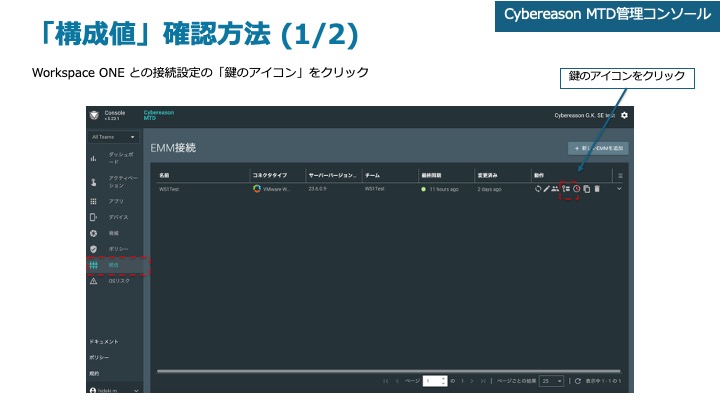The image size is (720, 405).
Task: Open OSリスク in the sidebar
Action: (119, 281)
